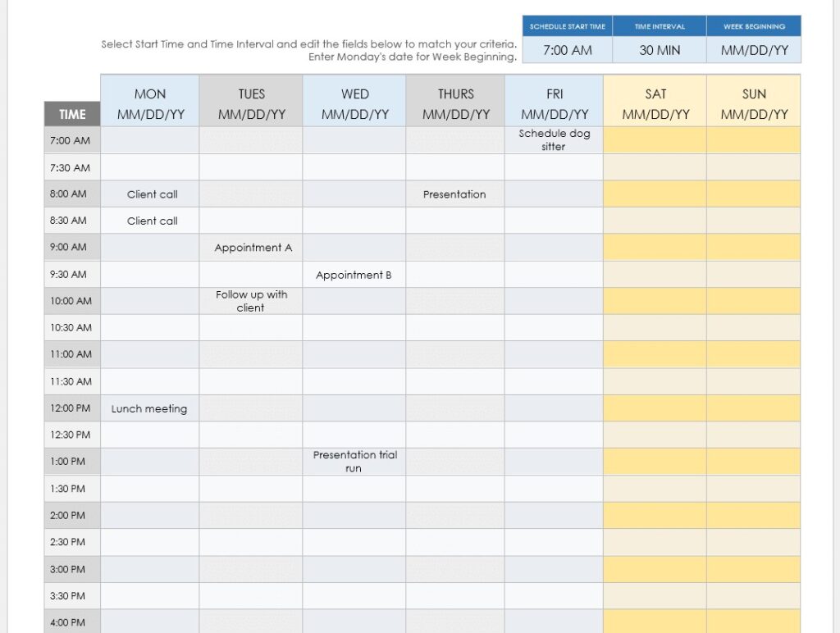Click the 4:00 PM time row label
840x633 pixels.
coord(72,622)
